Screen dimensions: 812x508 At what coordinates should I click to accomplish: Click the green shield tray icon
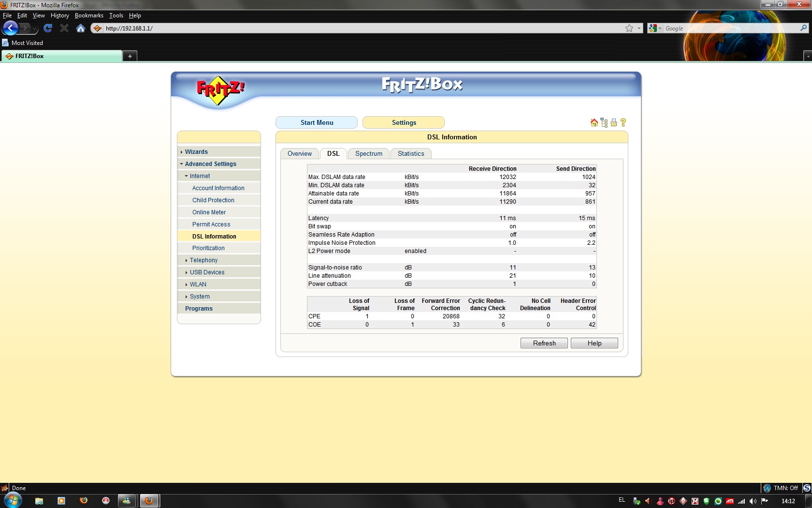706,501
